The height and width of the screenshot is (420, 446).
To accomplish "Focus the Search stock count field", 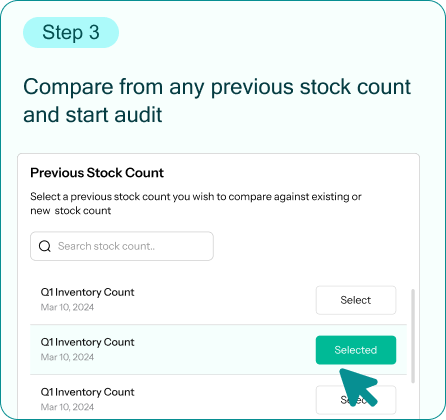I will click(122, 246).
